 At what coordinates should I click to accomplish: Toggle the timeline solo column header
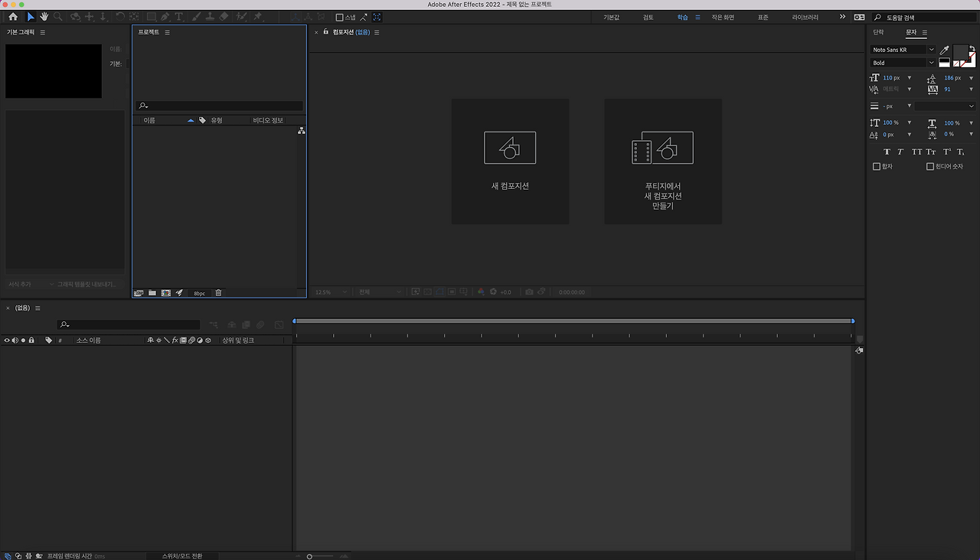click(23, 340)
